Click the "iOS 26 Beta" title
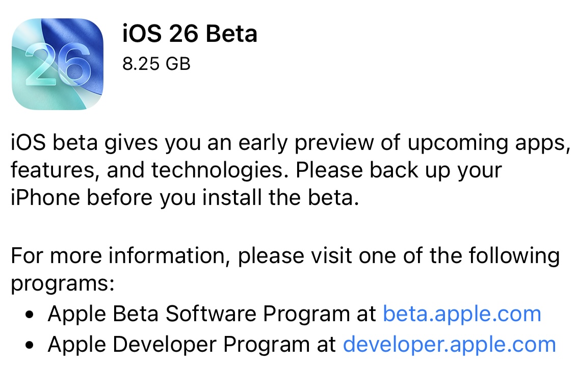This screenshot has height=392, width=577. tap(190, 34)
